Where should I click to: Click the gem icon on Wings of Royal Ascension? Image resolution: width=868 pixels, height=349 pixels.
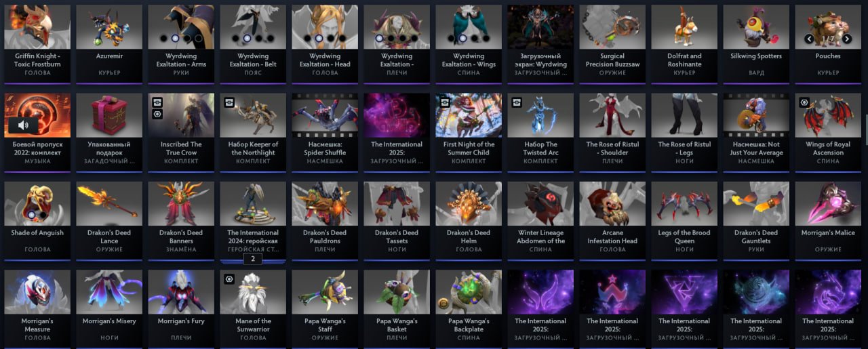click(804, 102)
